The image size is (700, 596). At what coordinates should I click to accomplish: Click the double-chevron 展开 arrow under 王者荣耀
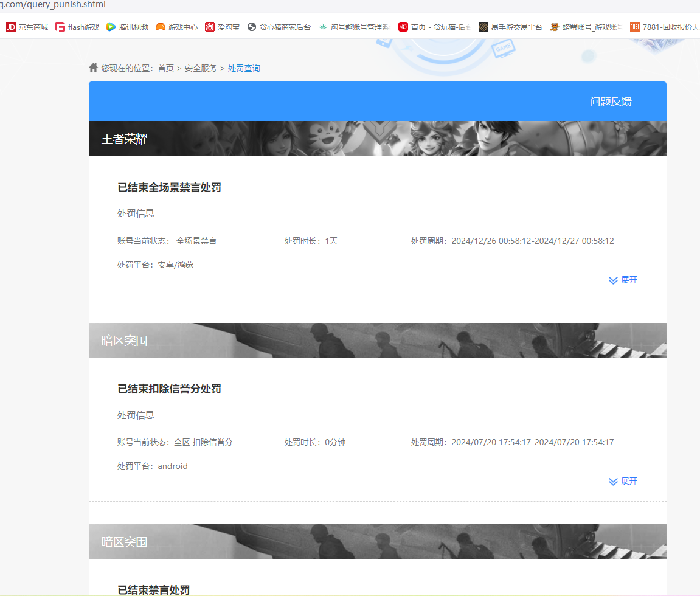click(612, 280)
